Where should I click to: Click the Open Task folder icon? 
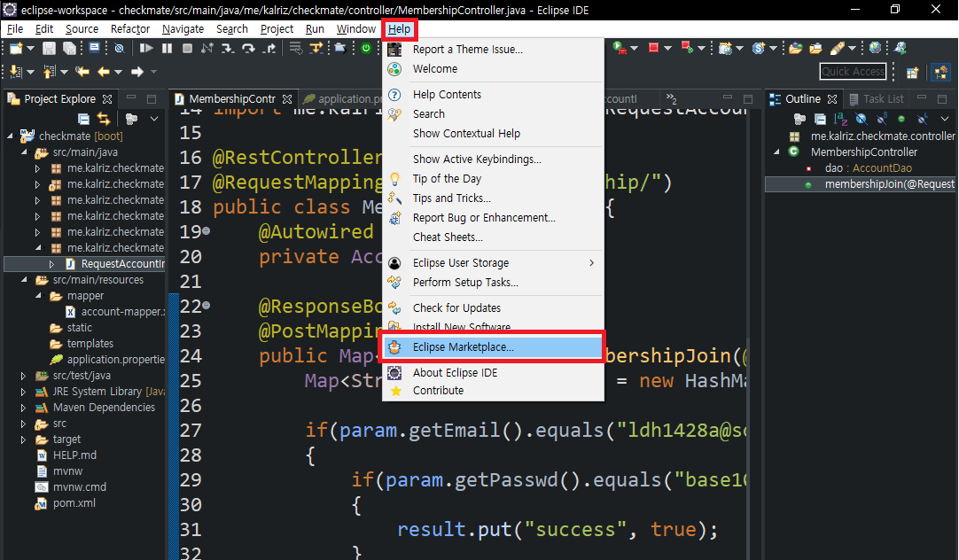click(x=816, y=48)
